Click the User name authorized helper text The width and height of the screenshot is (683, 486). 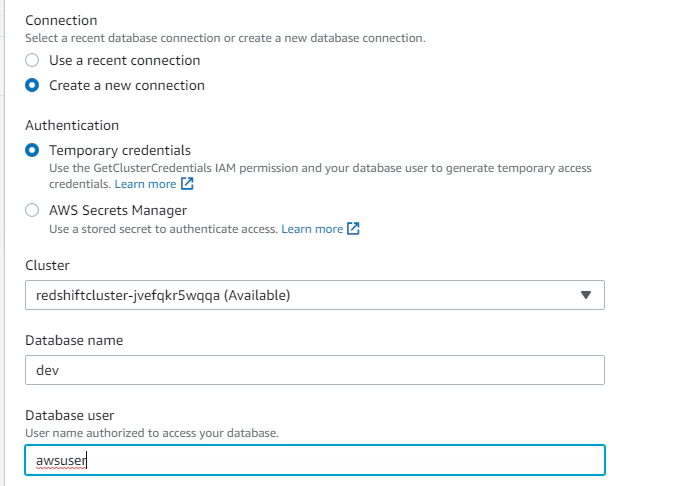152,433
